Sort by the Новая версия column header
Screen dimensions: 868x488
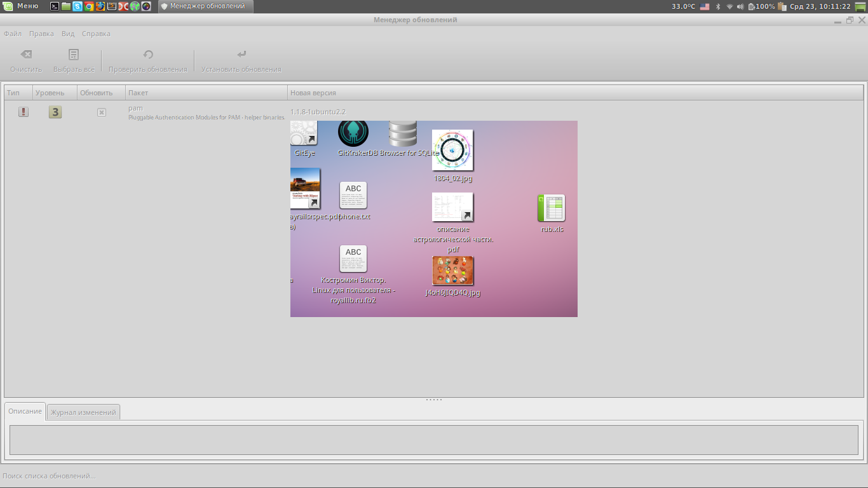[x=313, y=93]
